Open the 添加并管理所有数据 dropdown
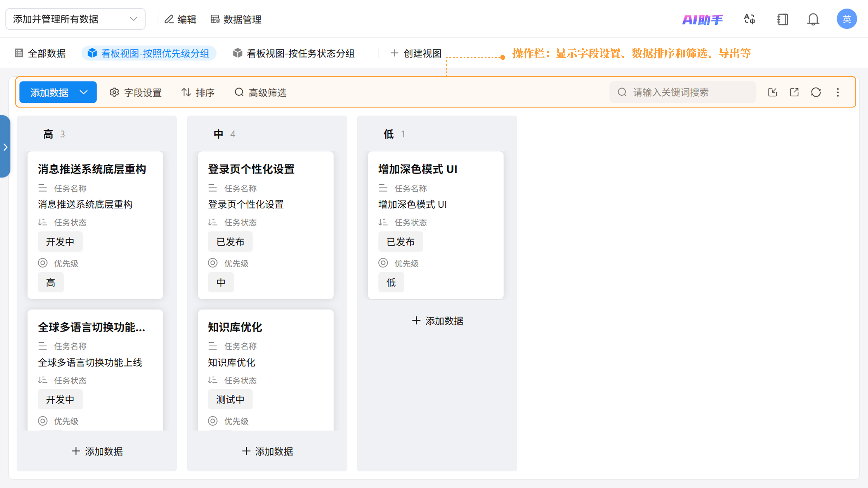Viewport: 868px width, 488px height. (75, 19)
